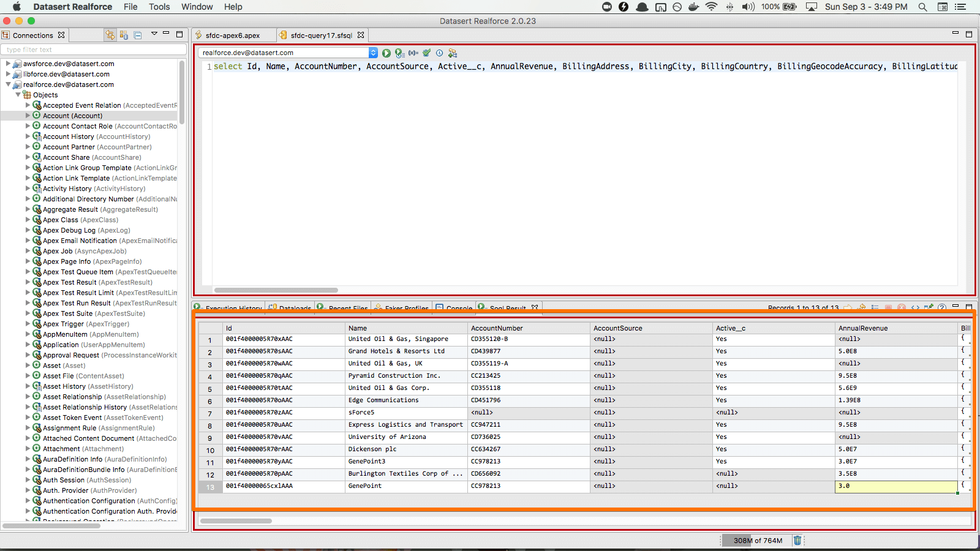Viewport: 980px width, 551px height.
Task: Click the garbage collector trash icon
Action: [x=797, y=541]
